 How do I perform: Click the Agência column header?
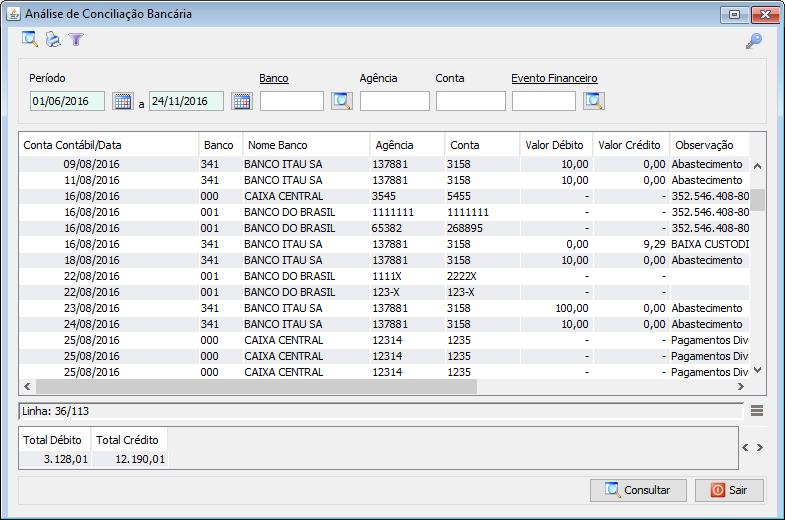pyautogui.click(x=408, y=145)
